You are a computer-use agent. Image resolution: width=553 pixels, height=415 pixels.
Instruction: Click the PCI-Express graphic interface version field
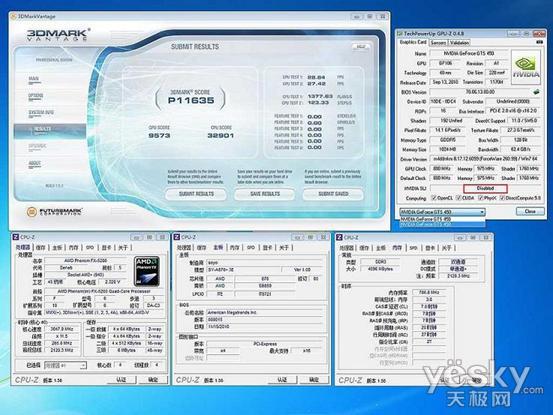pyautogui.click(x=265, y=343)
